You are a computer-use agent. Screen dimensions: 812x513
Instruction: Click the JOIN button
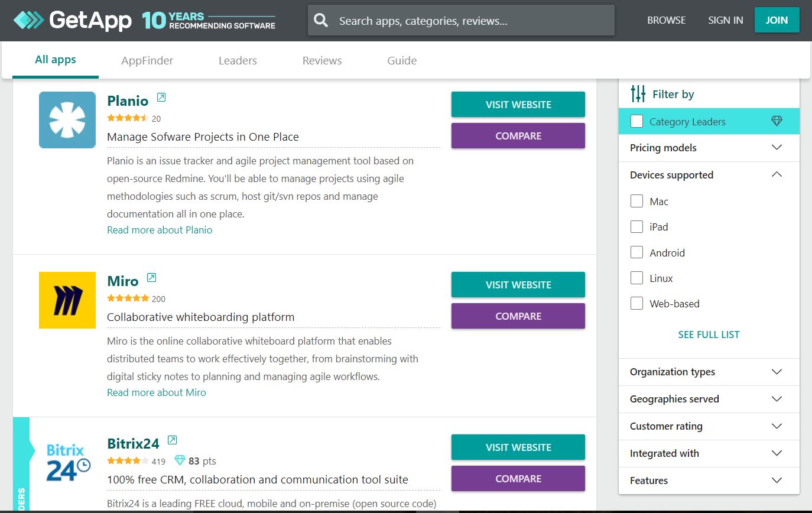point(777,20)
